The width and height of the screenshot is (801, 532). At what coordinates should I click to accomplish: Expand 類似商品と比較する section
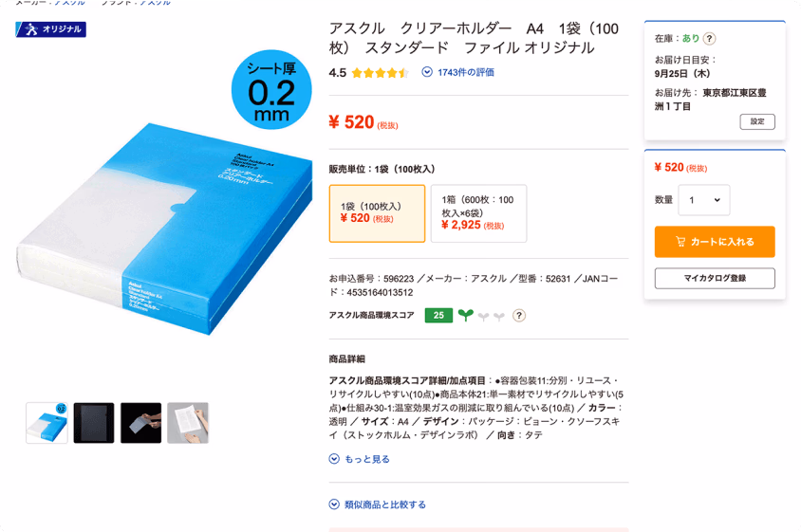point(378,504)
